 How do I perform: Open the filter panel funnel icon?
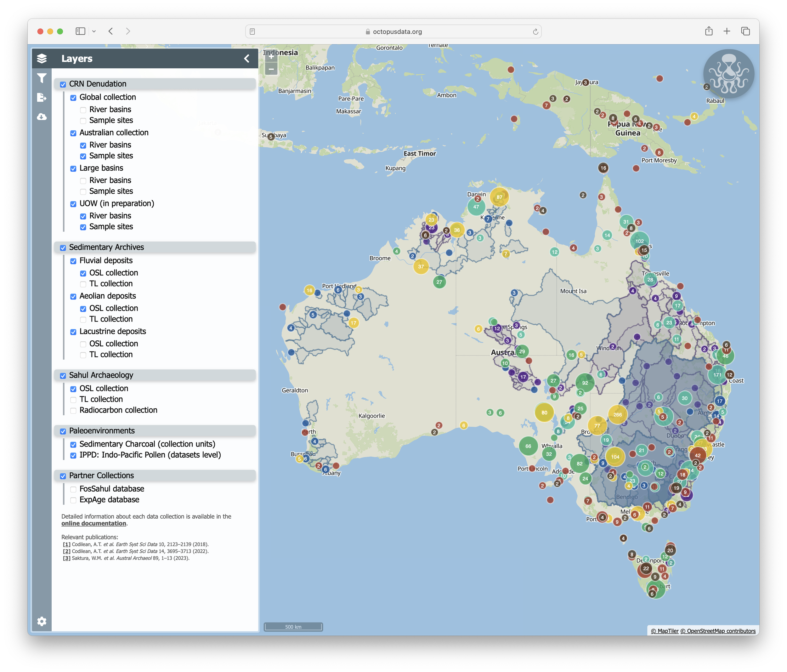click(42, 78)
